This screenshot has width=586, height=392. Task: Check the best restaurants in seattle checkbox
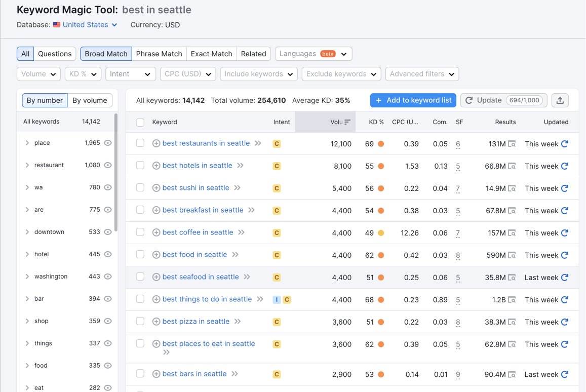click(140, 143)
